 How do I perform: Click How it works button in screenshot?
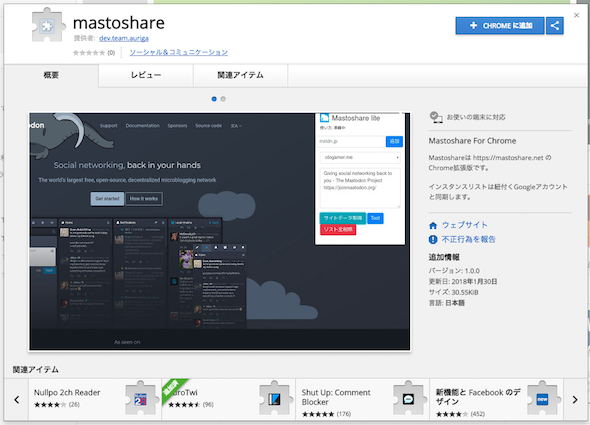pos(144,199)
